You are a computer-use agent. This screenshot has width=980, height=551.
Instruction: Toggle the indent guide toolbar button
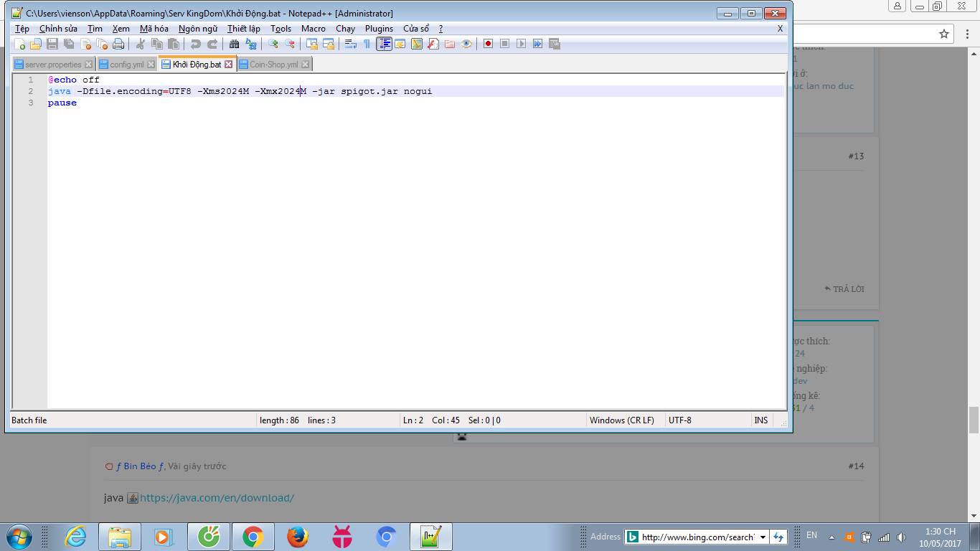384,44
